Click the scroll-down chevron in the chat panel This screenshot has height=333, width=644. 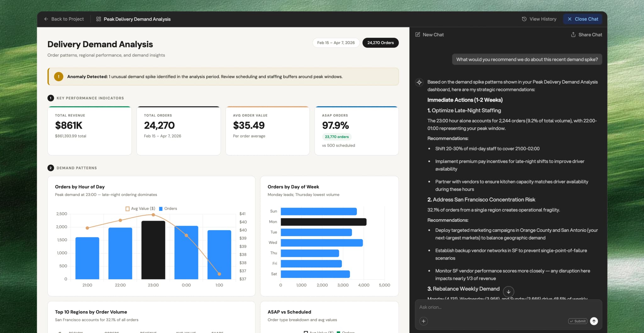[508, 291]
